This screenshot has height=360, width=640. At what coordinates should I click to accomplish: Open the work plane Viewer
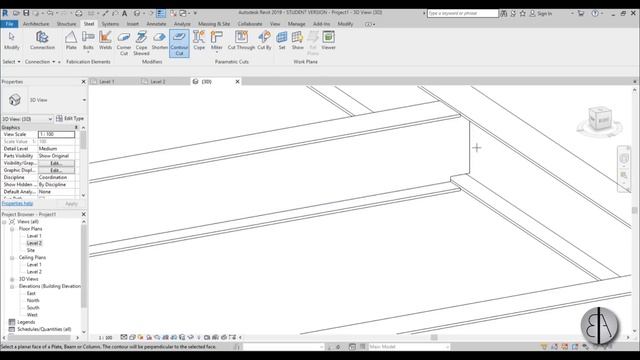click(x=328, y=40)
